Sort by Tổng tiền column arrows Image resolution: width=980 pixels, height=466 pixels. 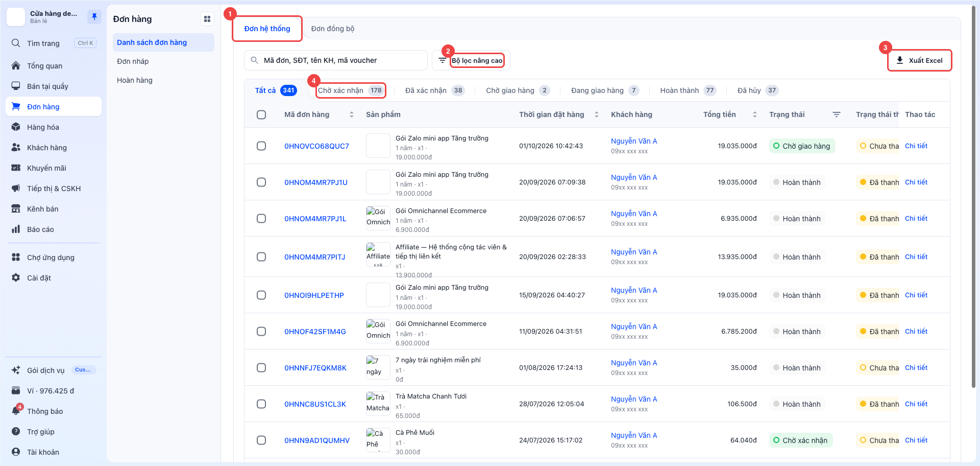click(x=755, y=115)
